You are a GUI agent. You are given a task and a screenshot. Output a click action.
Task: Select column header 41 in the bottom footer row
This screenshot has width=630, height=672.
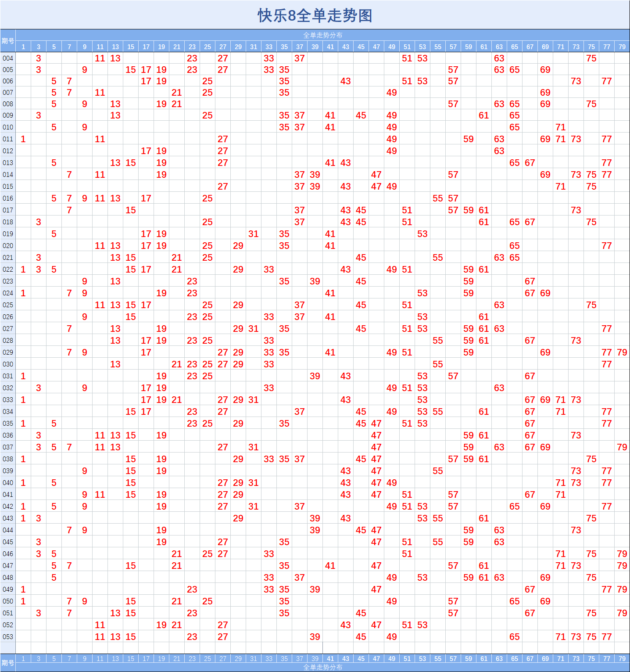coord(330,658)
